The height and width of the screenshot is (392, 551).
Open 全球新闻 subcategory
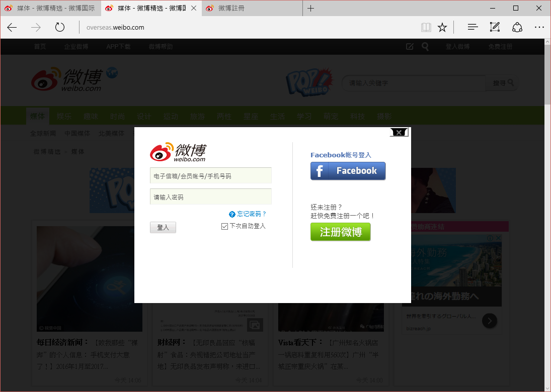(43, 133)
